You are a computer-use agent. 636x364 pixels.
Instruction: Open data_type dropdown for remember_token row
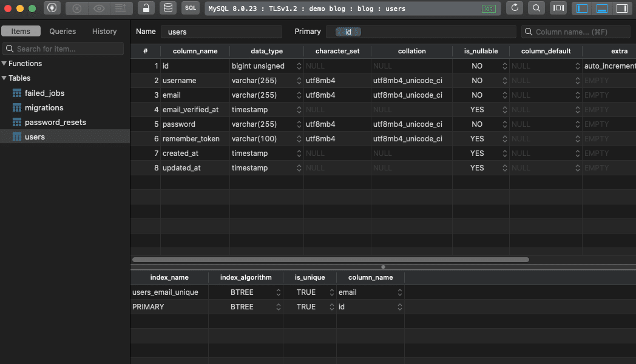pyautogui.click(x=299, y=139)
